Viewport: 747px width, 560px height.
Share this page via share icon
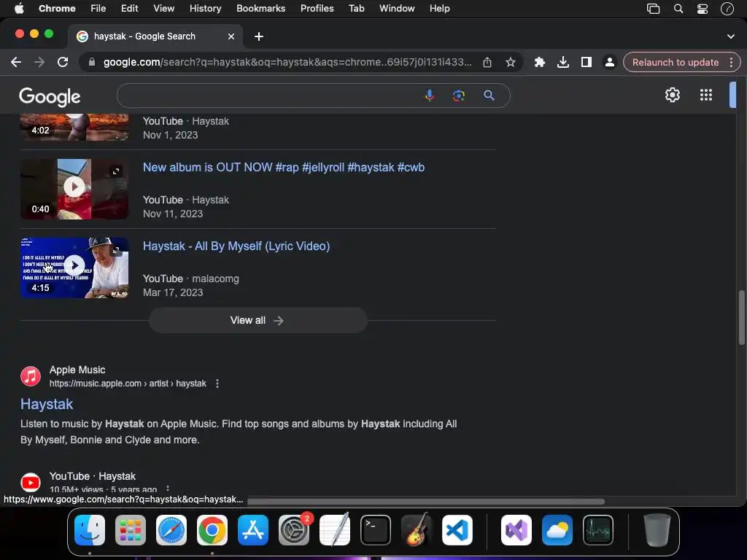pyautogui.click(x=487, y=63)
